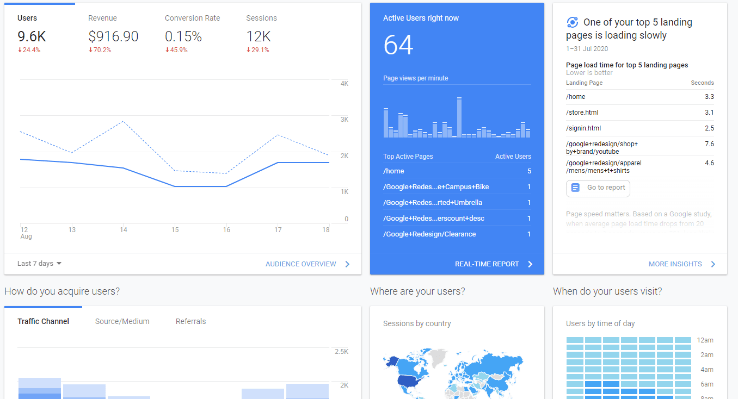This screenshot has height=399, width=738.
Task: Click the insights icon beside landing page heading
Action: (x=572, y=22)
